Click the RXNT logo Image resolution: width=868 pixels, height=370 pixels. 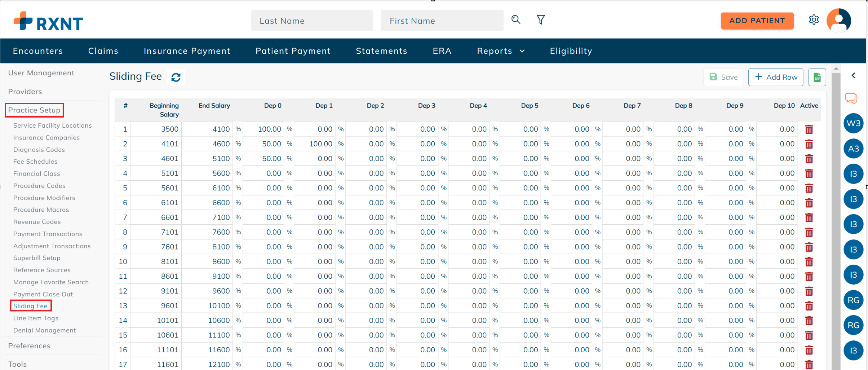click(x=48, y=21)
